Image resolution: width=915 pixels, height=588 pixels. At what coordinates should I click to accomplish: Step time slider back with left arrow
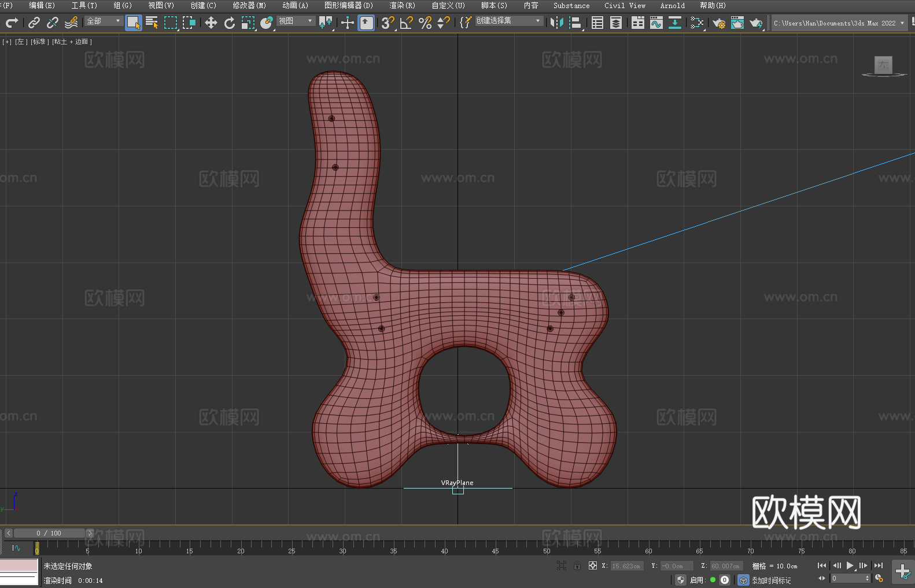point(8,533)
